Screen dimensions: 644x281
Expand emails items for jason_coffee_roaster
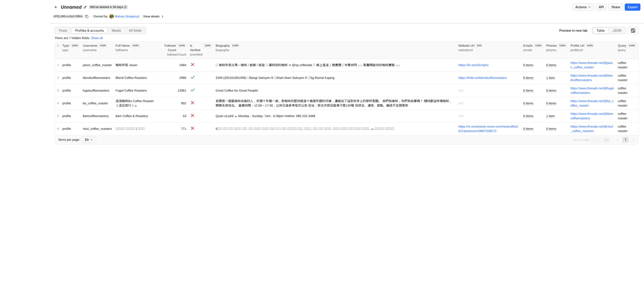pyautogui.click(x=528, y=65)
